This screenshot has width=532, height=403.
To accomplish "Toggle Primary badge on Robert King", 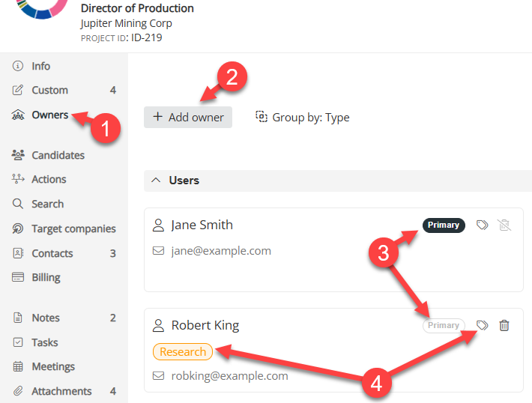I will (x=444, y=325).
